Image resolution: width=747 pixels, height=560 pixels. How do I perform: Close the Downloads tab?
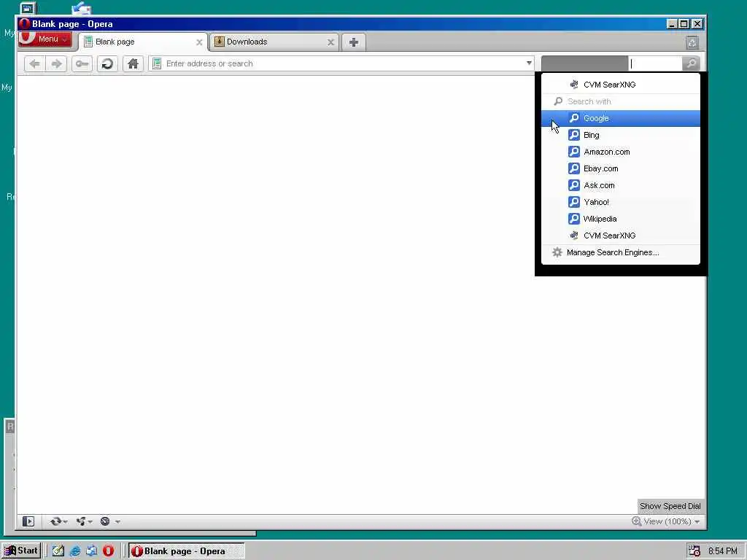pos(330,42)
